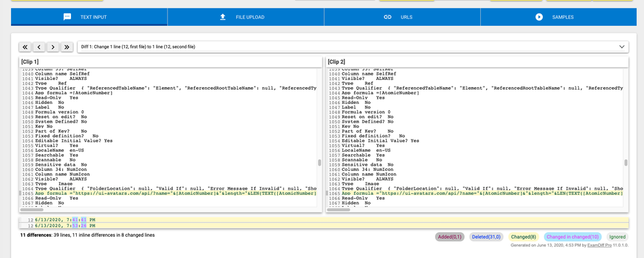Click the Clip 1 vertical scrollbar thumb

[320, 163]
